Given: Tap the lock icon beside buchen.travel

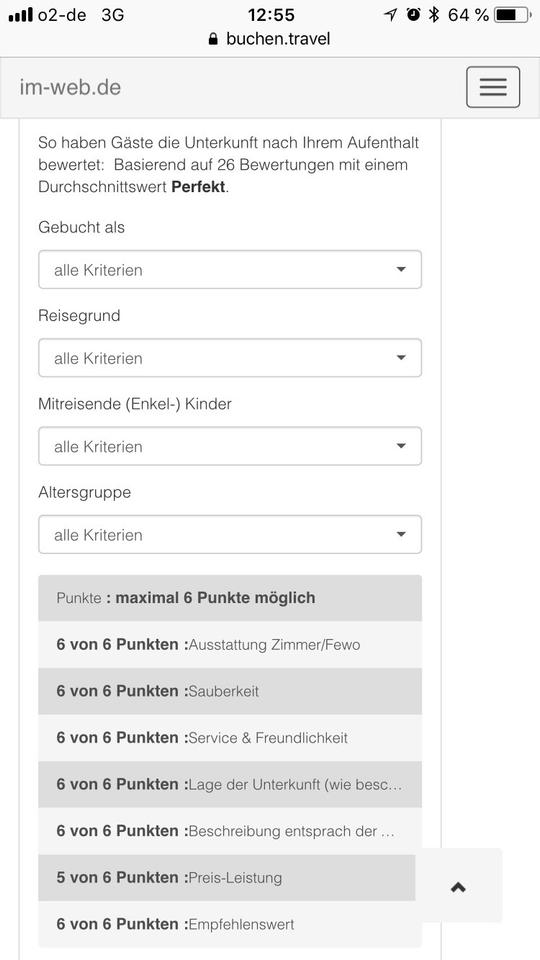Looking at the screenshot, I should pyautogui.click(x=213, y=39).
